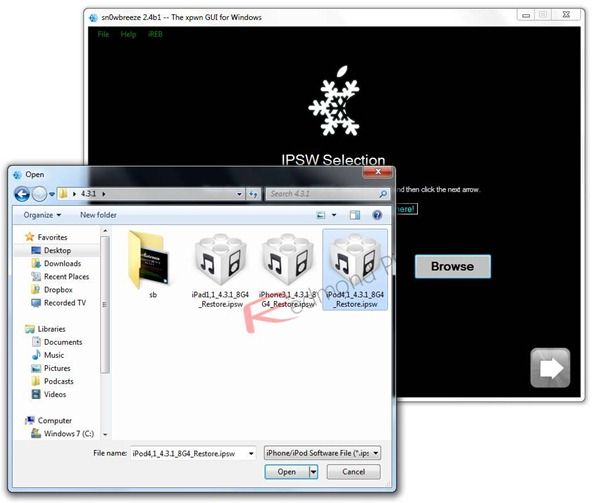The height and width of the screenshot is (503, 594).
Task: Open the change view options arrow
Action: pos(334,215)
